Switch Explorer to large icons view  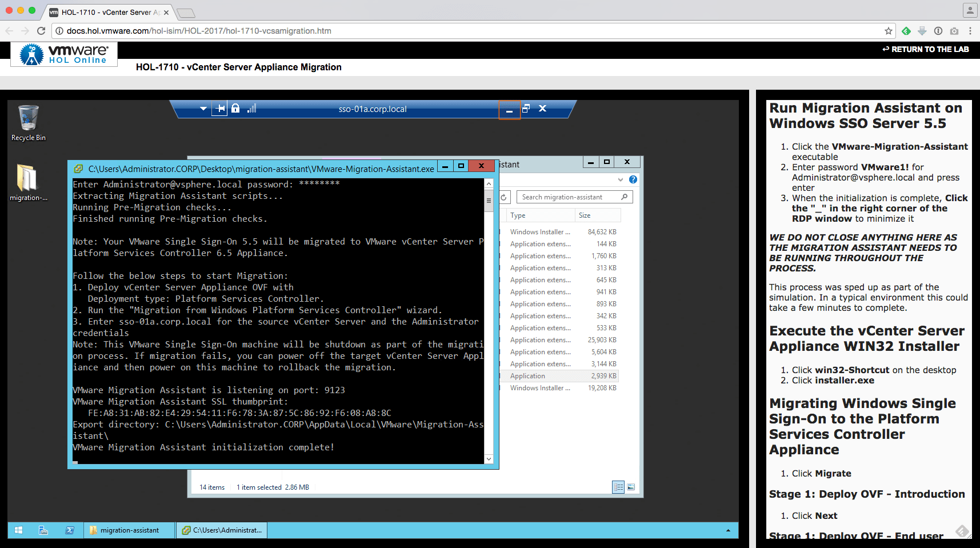[x=631, y=487]
